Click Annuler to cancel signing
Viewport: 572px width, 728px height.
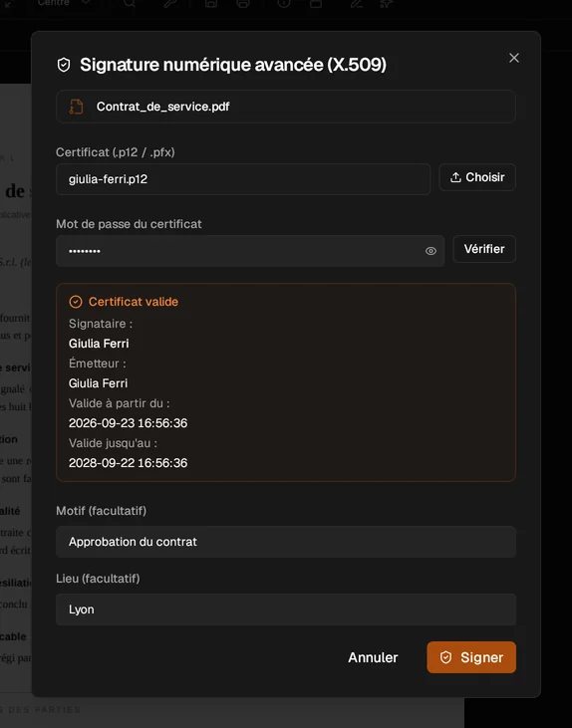373,657
